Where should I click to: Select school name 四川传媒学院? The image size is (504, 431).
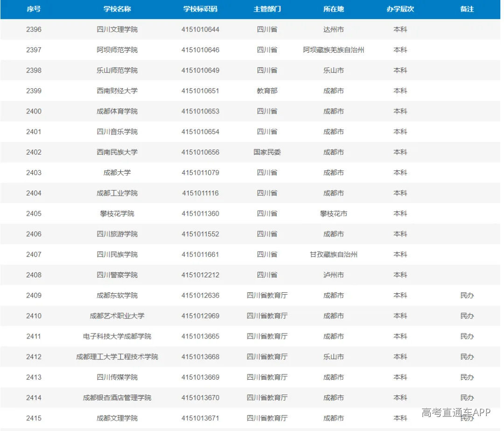click(x=117, y=377)
